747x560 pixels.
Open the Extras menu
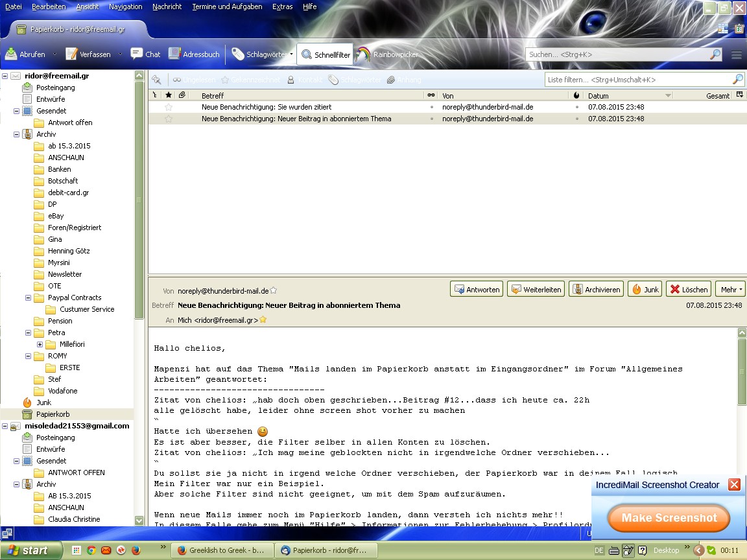282,6
